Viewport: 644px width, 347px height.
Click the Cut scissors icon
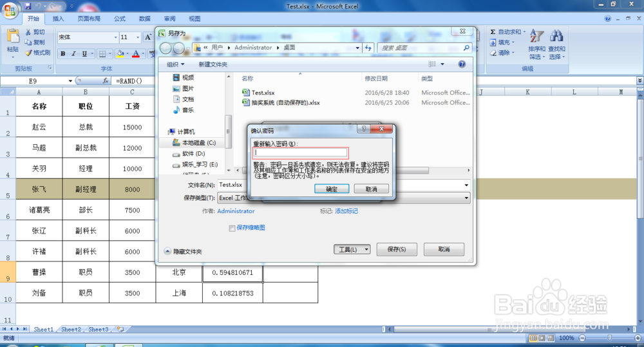(28, 32)
